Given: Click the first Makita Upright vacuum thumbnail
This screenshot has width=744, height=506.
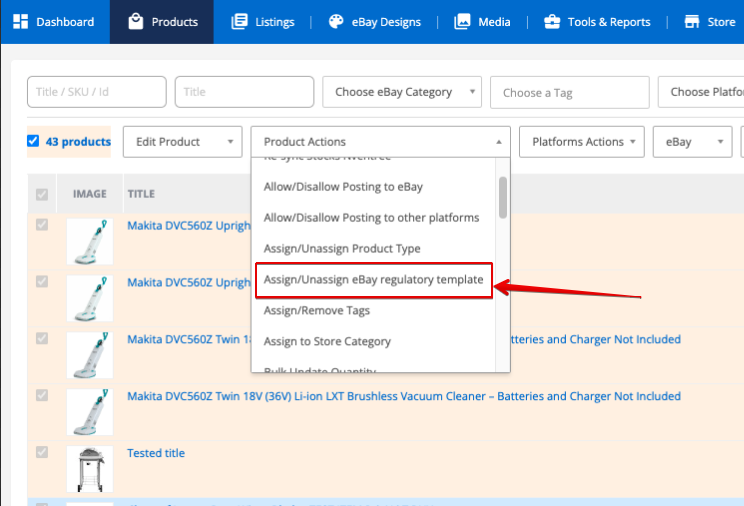Looking at the screenshot, I should (90, 242).
